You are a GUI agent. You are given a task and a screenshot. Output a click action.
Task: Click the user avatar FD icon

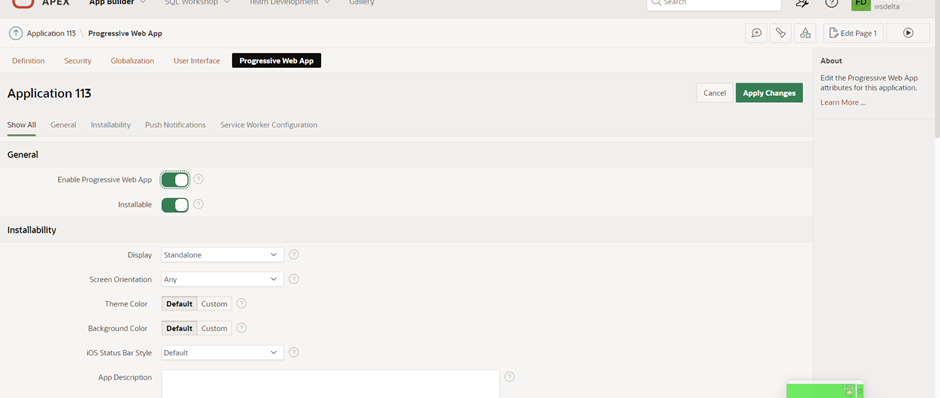pyautogui.click(x=861, y=4)
